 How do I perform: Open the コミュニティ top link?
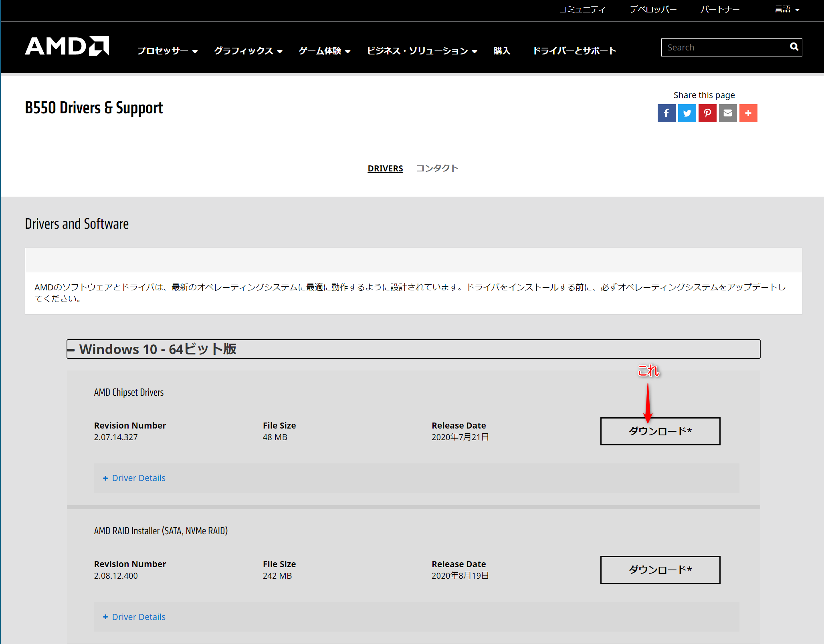[582, 9]
